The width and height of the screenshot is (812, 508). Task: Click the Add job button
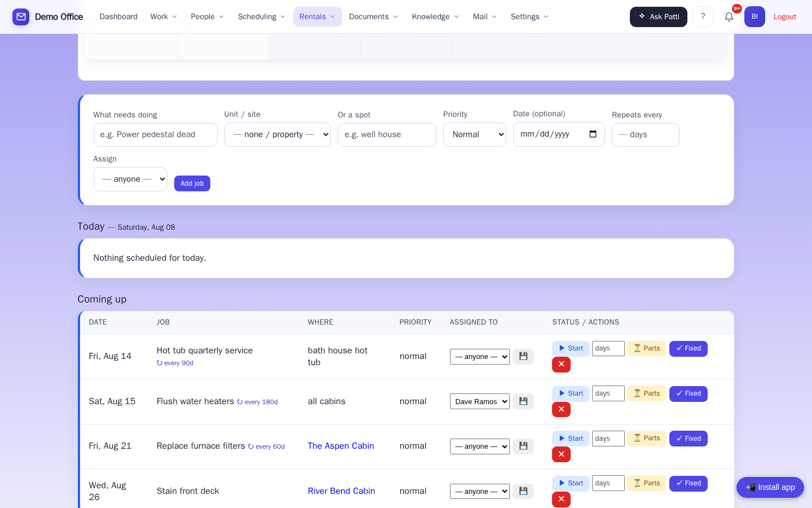[x=192, y=183]
